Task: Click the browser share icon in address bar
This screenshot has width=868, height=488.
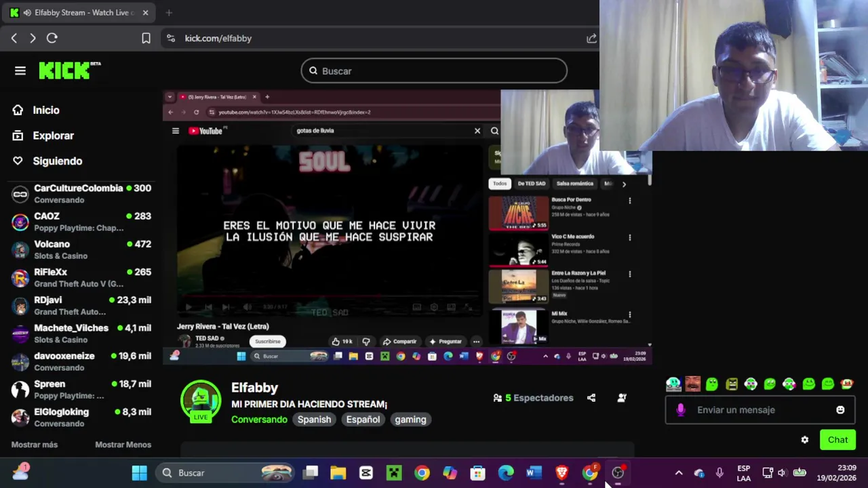Action: click(591, 39)
